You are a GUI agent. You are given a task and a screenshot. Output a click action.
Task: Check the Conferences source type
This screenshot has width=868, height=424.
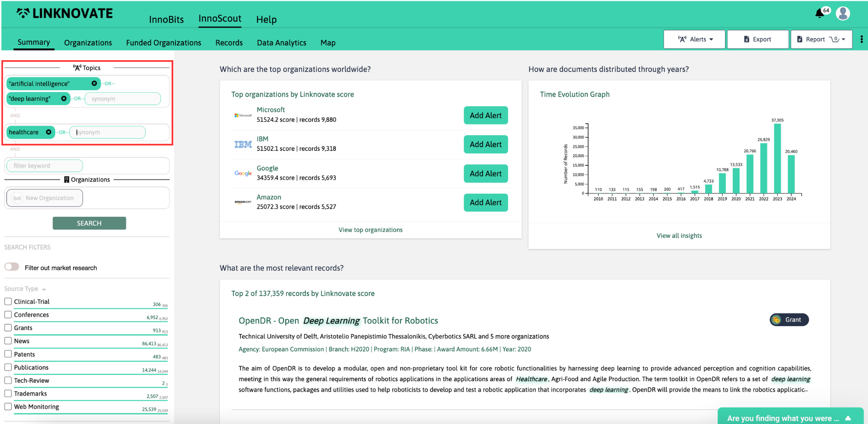click(8, 315)
